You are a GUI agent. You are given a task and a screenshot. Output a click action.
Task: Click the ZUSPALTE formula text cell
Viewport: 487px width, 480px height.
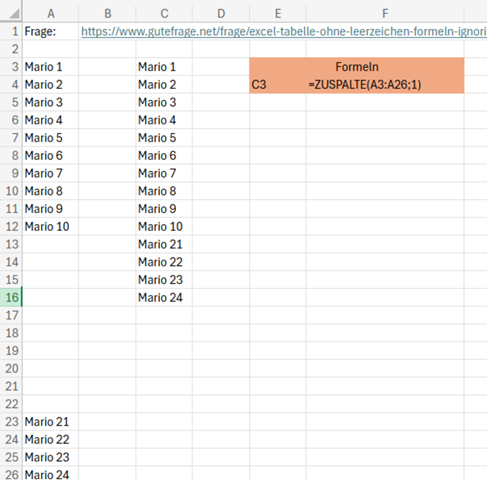point(385,85)
